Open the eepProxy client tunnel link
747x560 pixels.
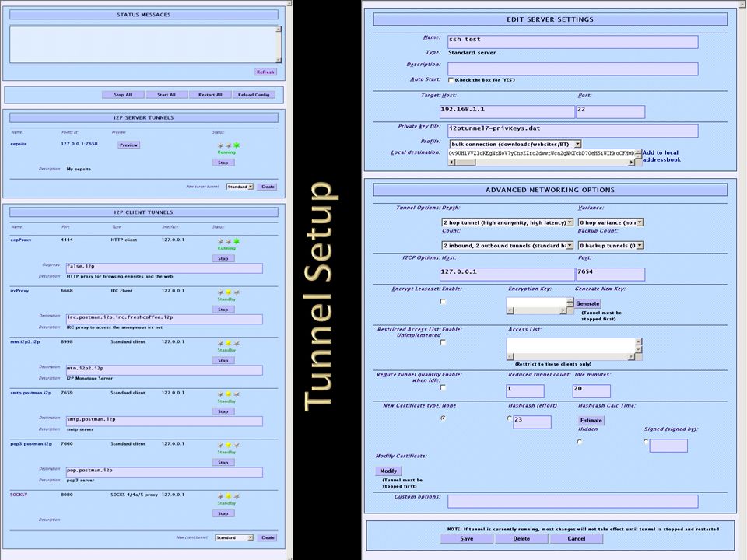pos(21,240)
